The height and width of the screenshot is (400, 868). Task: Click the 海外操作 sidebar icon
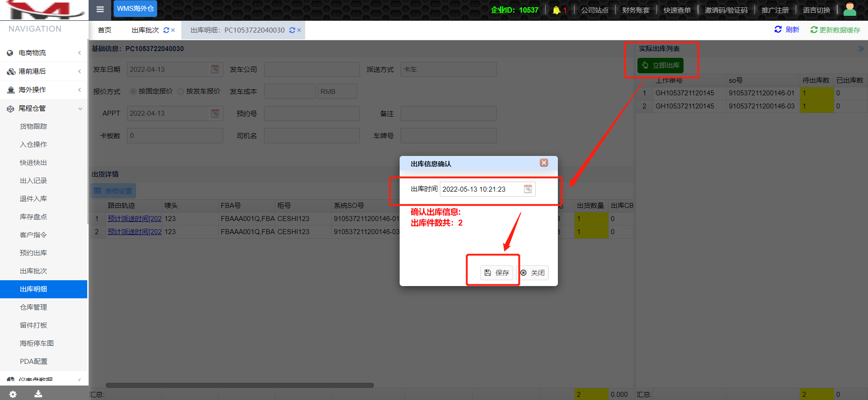click(x=11, y=90)
